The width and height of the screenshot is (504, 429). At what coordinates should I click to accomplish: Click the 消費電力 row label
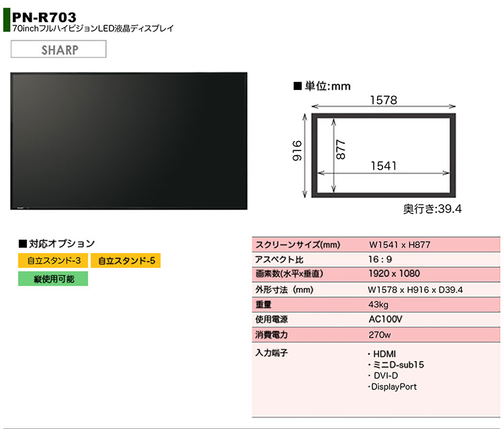271,334
